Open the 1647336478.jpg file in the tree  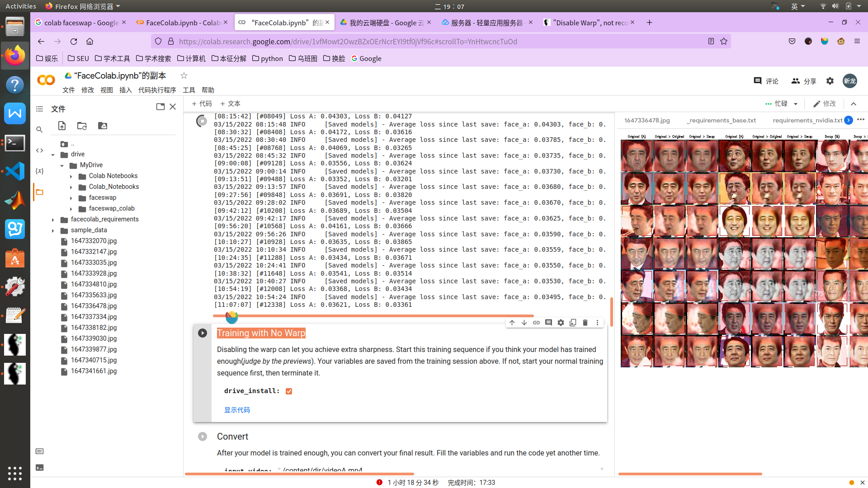pos(94,306)
